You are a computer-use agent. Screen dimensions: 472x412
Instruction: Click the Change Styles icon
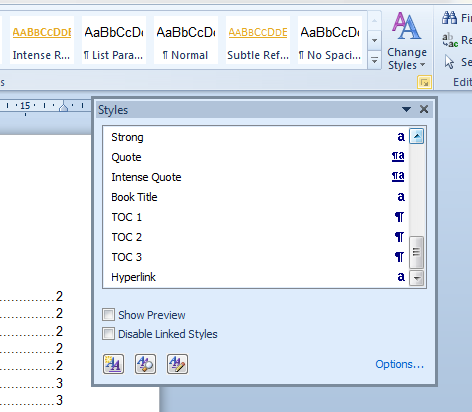click(x=406, y=26)
